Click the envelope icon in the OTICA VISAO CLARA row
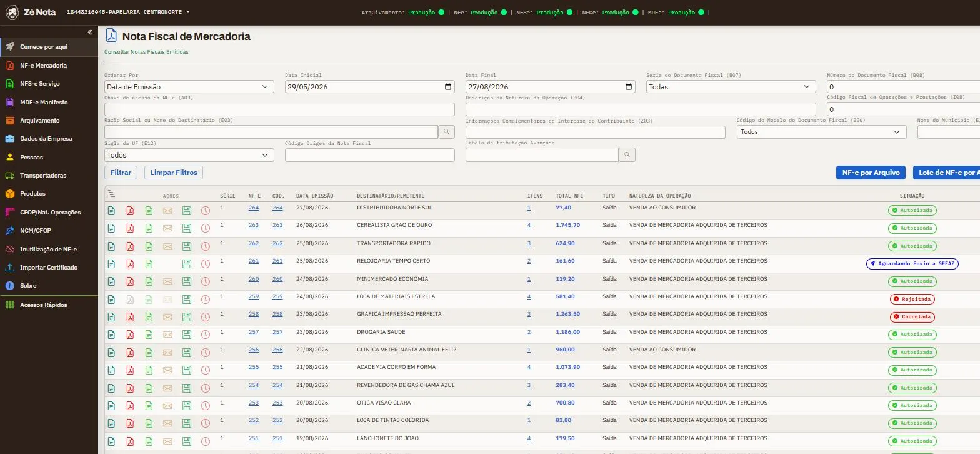The height and width of the screenshot is (454, 980). (x=167, y=406)
